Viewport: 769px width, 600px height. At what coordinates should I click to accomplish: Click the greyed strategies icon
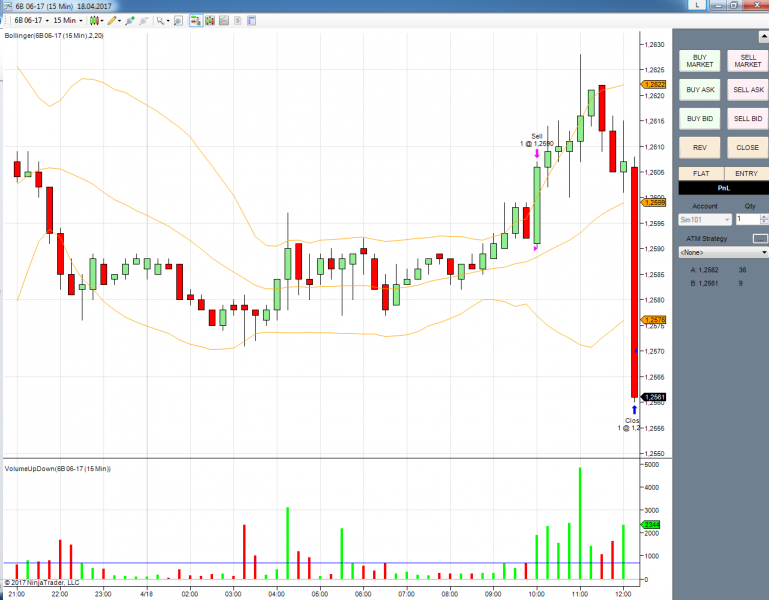[238, 21]
